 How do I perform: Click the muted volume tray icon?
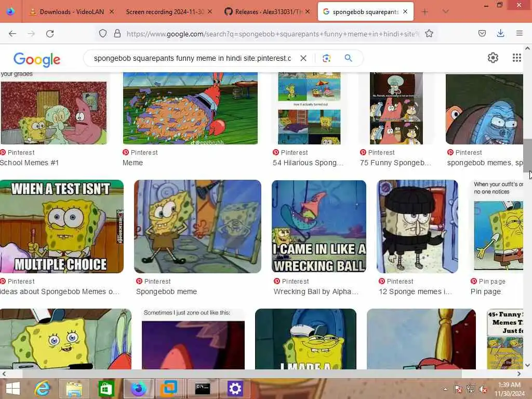pyautogui.click(x=483, y=389)
